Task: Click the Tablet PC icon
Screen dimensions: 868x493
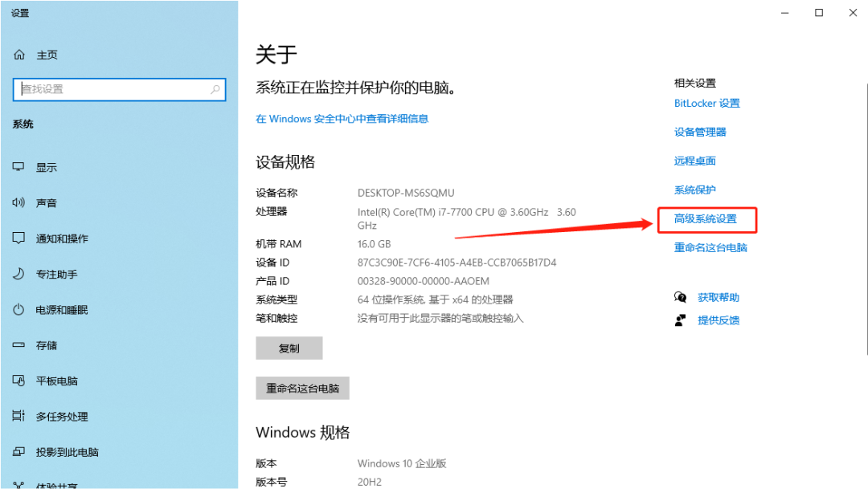Action: (x=18, y=381)
